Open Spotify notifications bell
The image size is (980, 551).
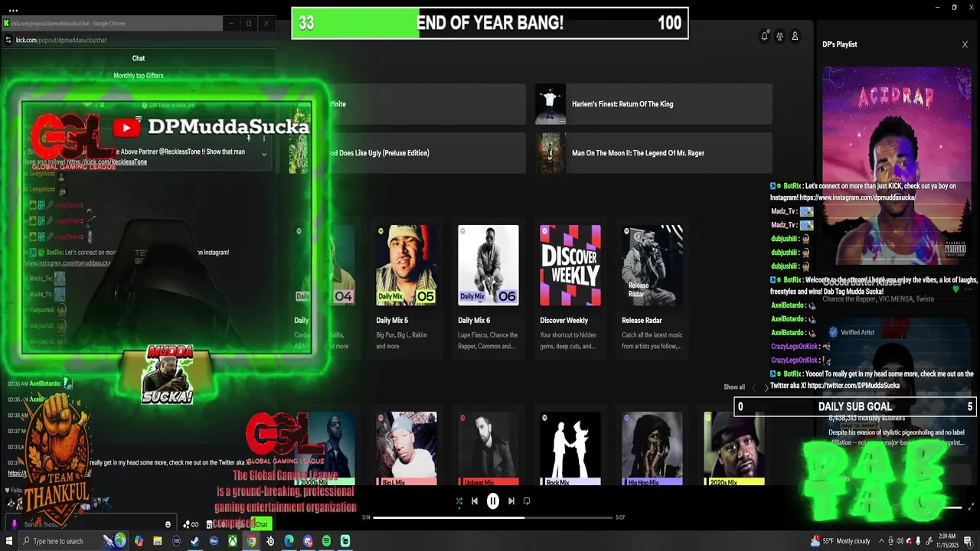pyautogui.click(x=764, y=36)
